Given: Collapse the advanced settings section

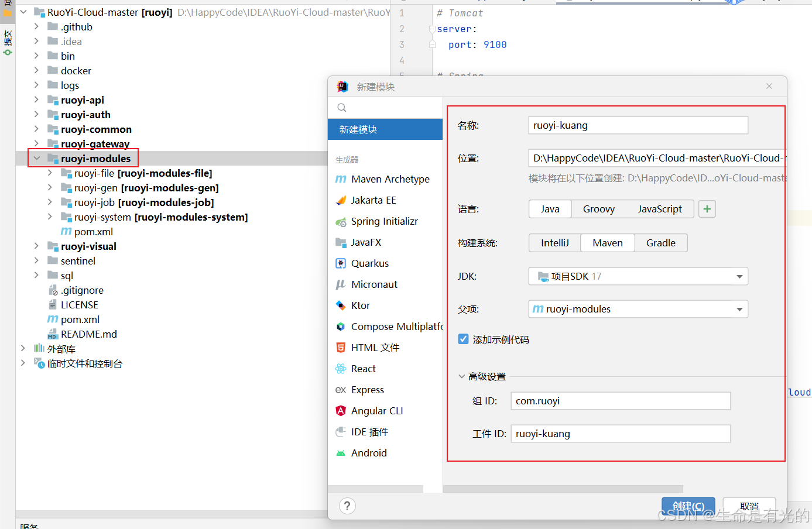Looking at the screenshot, I should (461, 376).
